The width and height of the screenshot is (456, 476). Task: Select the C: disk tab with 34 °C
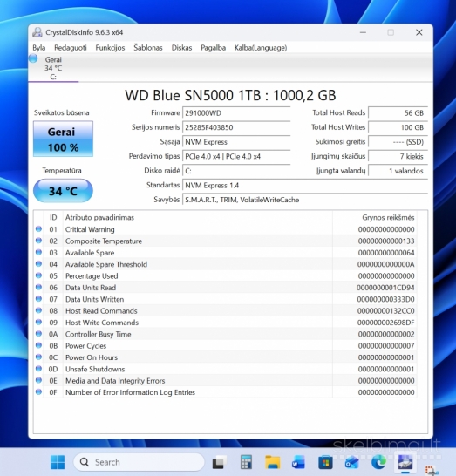pyautogui.click(x=53, y=68)
